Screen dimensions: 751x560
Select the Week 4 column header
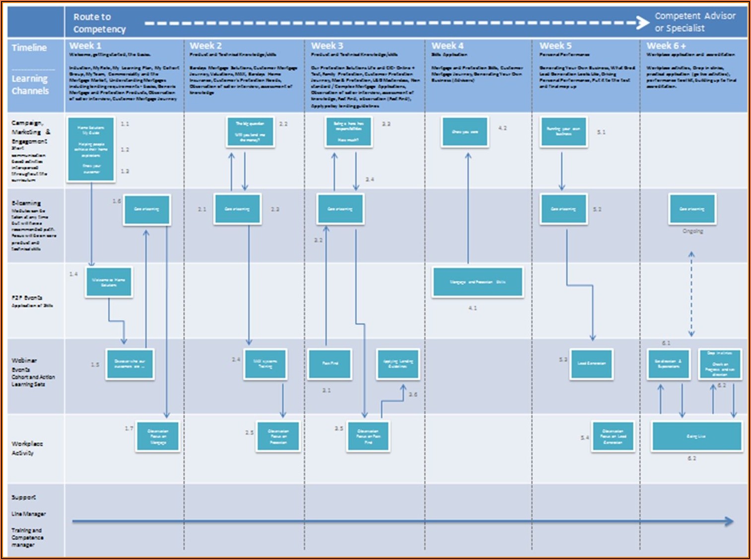click(x=447, y=46)
